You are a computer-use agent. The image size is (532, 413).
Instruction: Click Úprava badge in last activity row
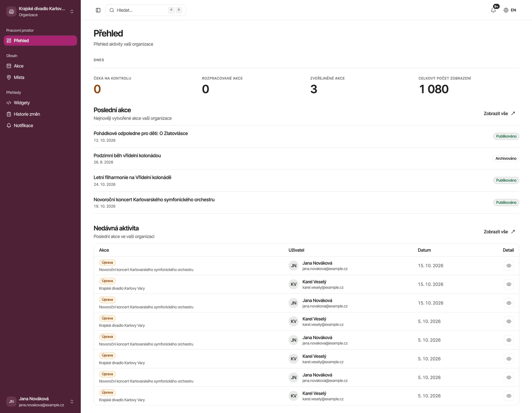[x=108, y=392]
